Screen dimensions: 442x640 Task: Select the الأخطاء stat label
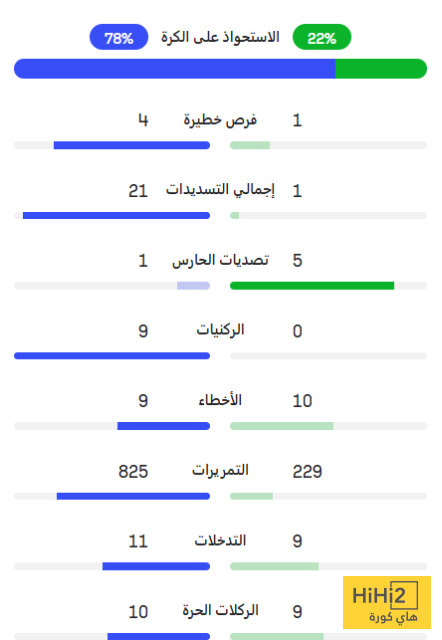(220, 400)
